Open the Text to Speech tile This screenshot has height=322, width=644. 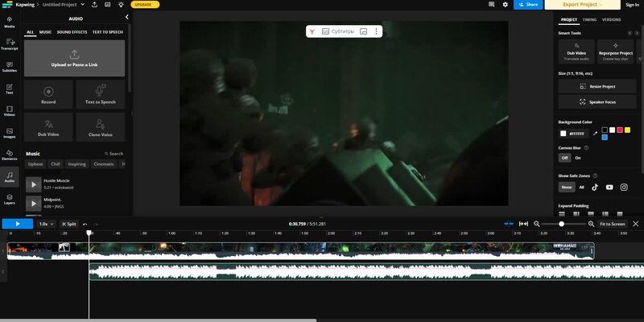click(101, 94)
